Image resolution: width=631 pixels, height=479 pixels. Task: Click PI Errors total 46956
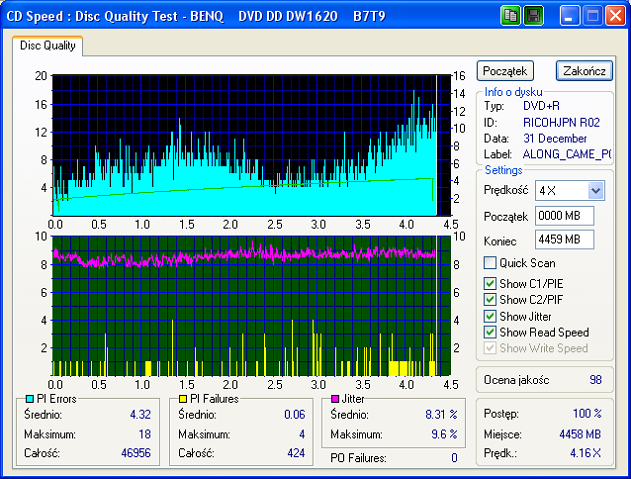(136, 453)
